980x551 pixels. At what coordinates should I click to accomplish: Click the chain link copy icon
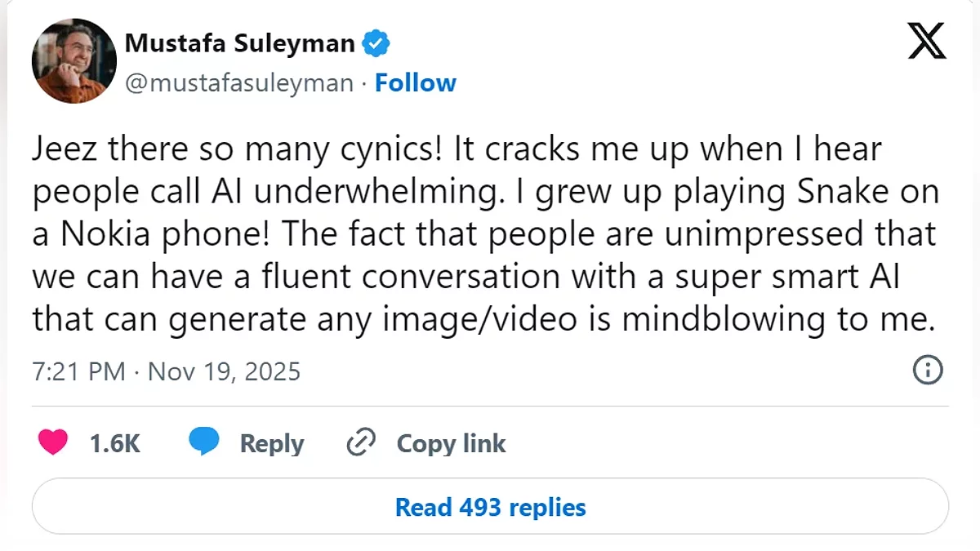(360, 443)
